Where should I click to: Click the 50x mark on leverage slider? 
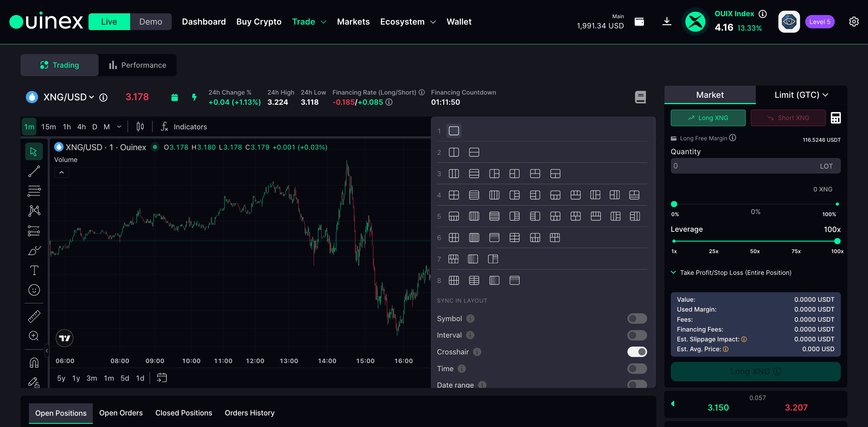(x=755, y=251)
